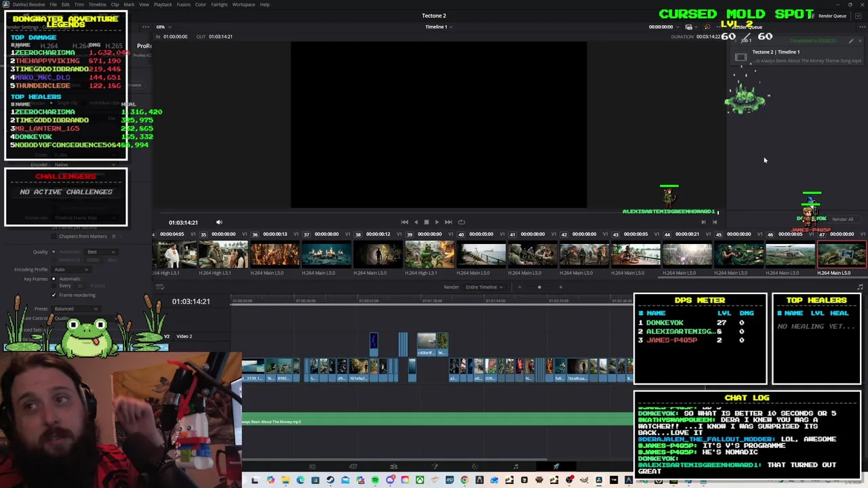Select the Deliver rocket page icon
Image resolution: width=868 pixels, height=488 pixels.
tap(556, 466)
